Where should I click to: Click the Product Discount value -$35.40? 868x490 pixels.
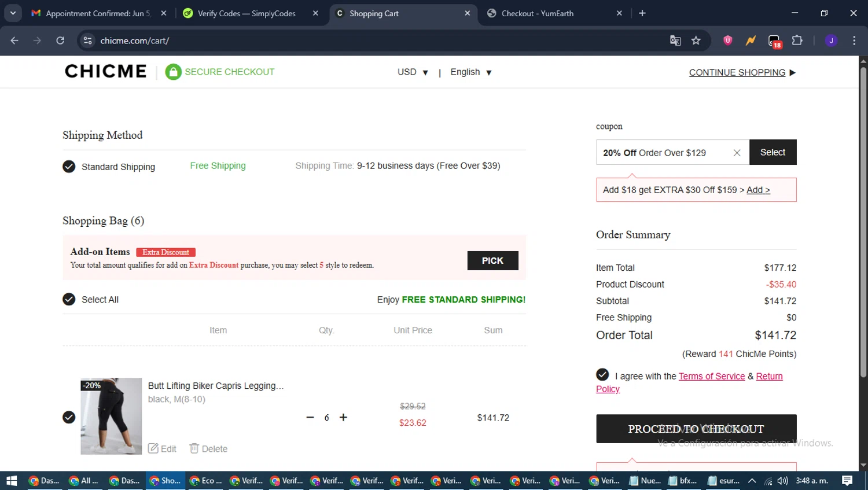click(x=781, y=284)
